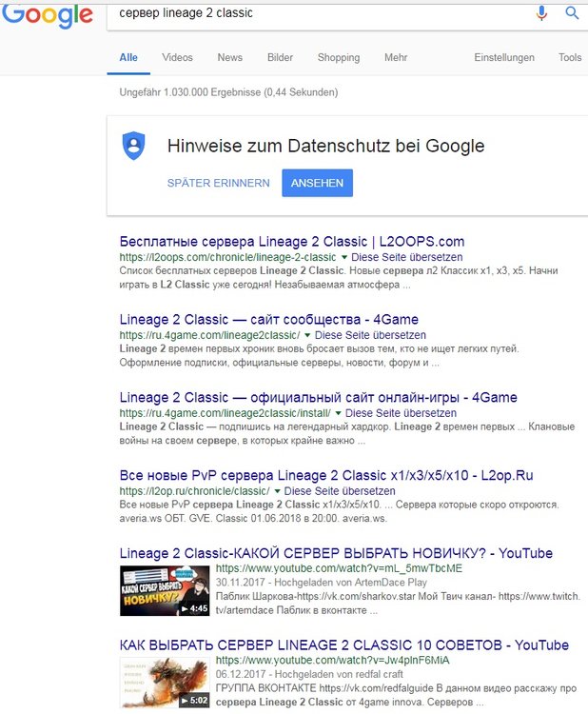Click 'Hinweise zum Datenschutz bei Google' heading
Viewport: 588px width, 714px height.
(x=325, y=146)
